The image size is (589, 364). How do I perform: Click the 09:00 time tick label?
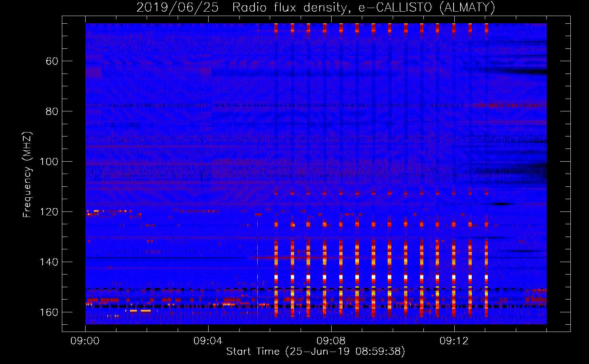85,341
